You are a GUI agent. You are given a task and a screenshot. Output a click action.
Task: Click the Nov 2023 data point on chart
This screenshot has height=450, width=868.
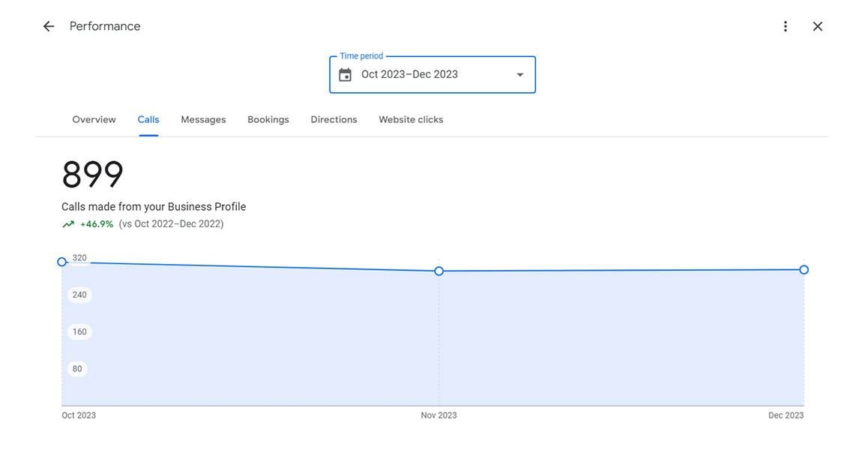(439, 271)
